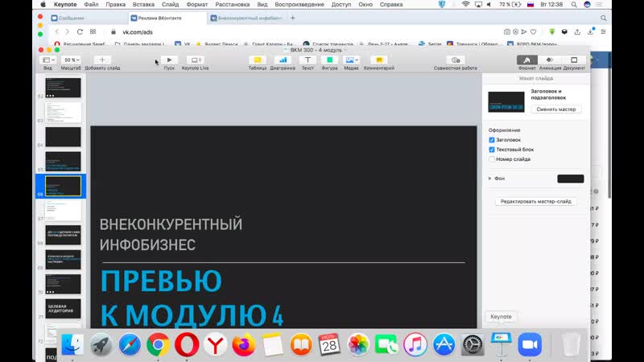The width and height of the screenshot is (644, 362).
Task: Insert a shape with the Фигура icon
Action: [x=329, y=60]
